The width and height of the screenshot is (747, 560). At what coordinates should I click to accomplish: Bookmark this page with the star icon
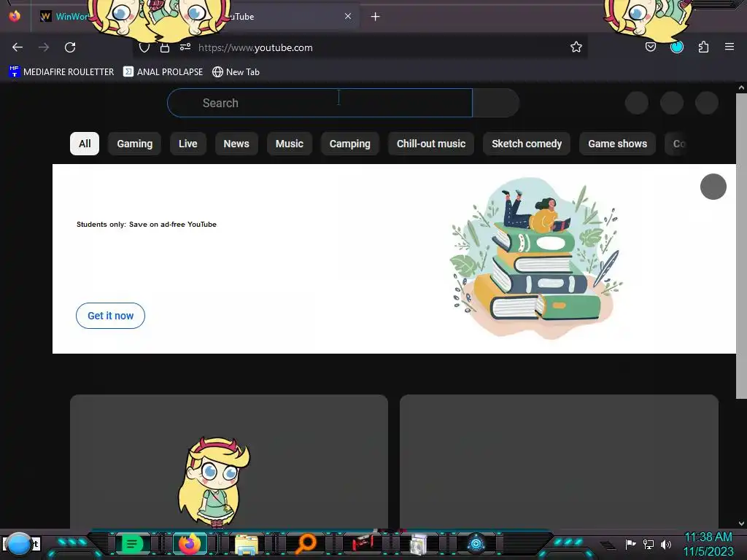[576, 47]
